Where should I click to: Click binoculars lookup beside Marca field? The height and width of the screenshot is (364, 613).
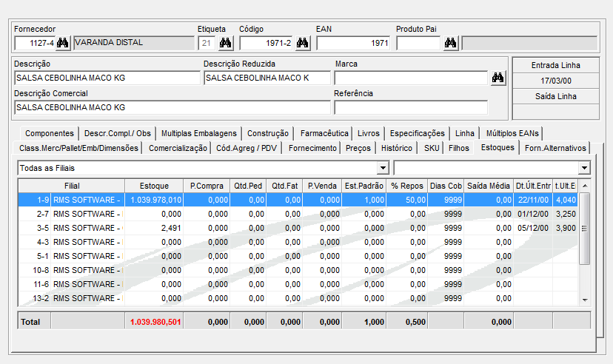[x=498, y=78]
